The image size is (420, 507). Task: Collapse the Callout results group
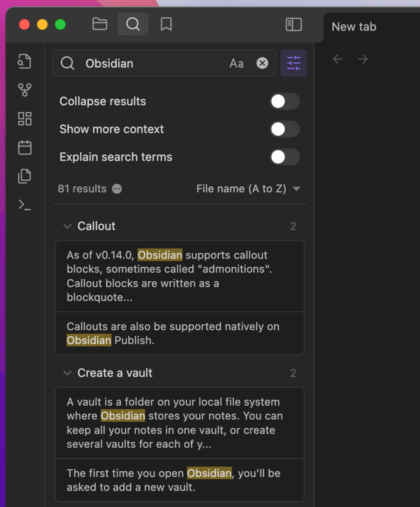[68, 226]
